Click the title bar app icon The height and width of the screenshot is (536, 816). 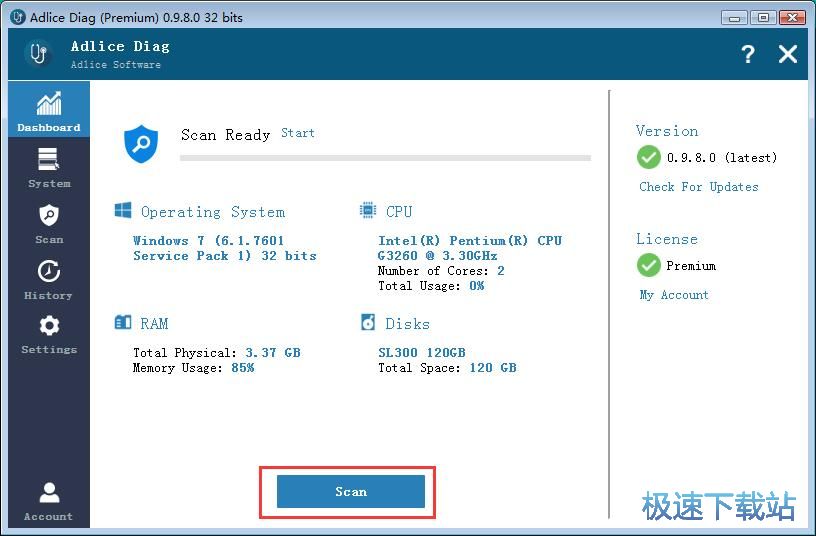tap(17, 17)
